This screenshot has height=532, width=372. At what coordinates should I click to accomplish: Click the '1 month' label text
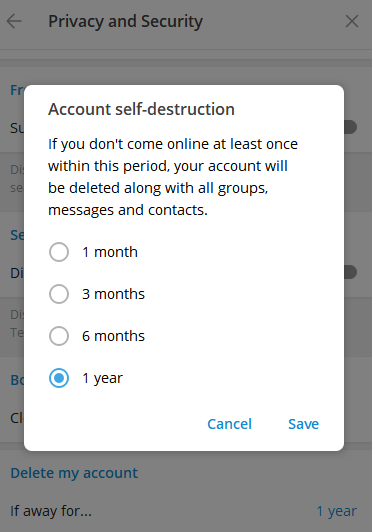110,252
